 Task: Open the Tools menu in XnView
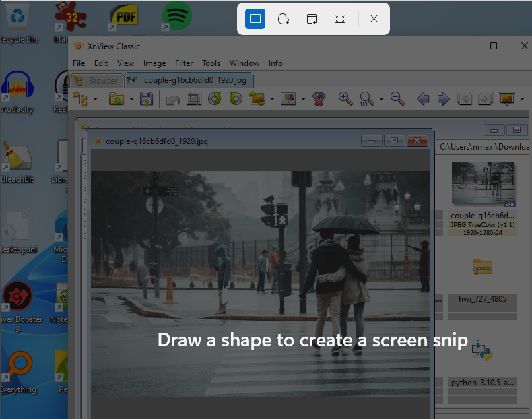(211, 63)
